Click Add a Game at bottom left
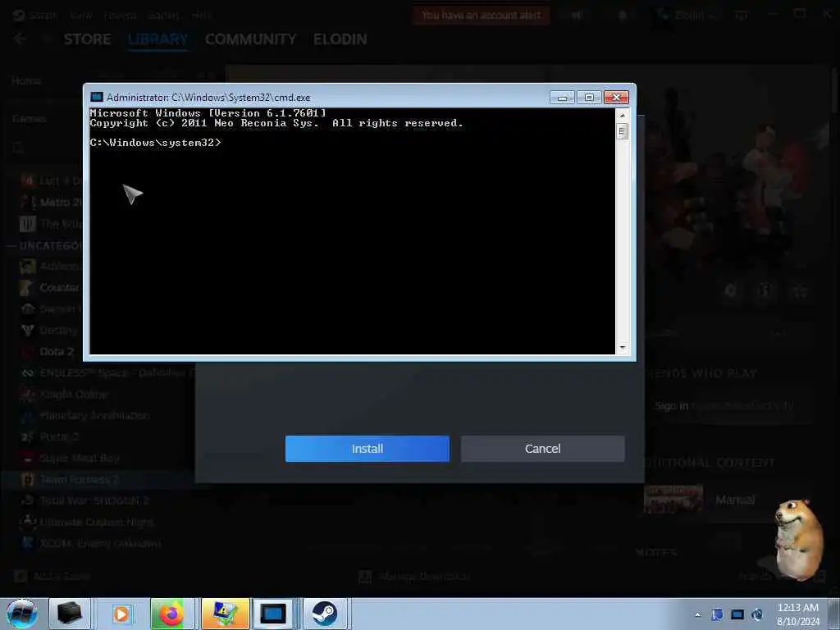 click(x=52, y=577)
